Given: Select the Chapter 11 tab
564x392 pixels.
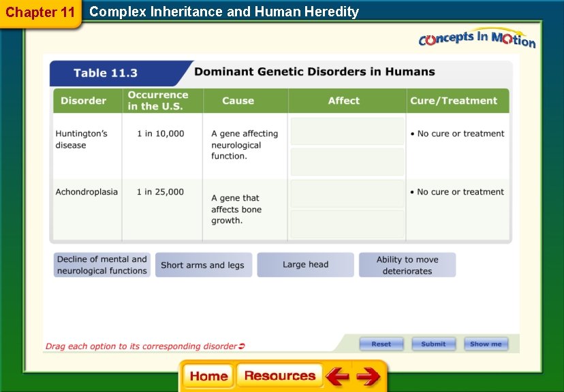Looking at the screenshot, I should point(40,12).
